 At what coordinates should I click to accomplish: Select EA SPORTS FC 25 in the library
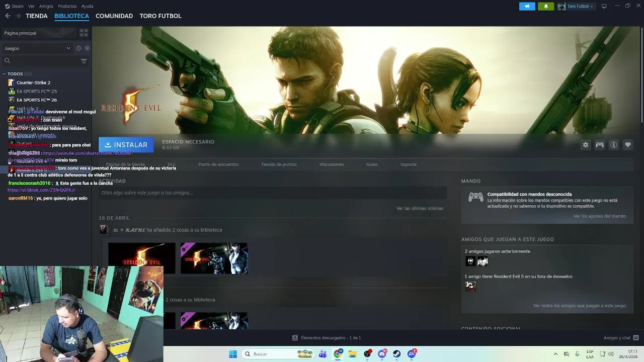[x=36, y=92]
